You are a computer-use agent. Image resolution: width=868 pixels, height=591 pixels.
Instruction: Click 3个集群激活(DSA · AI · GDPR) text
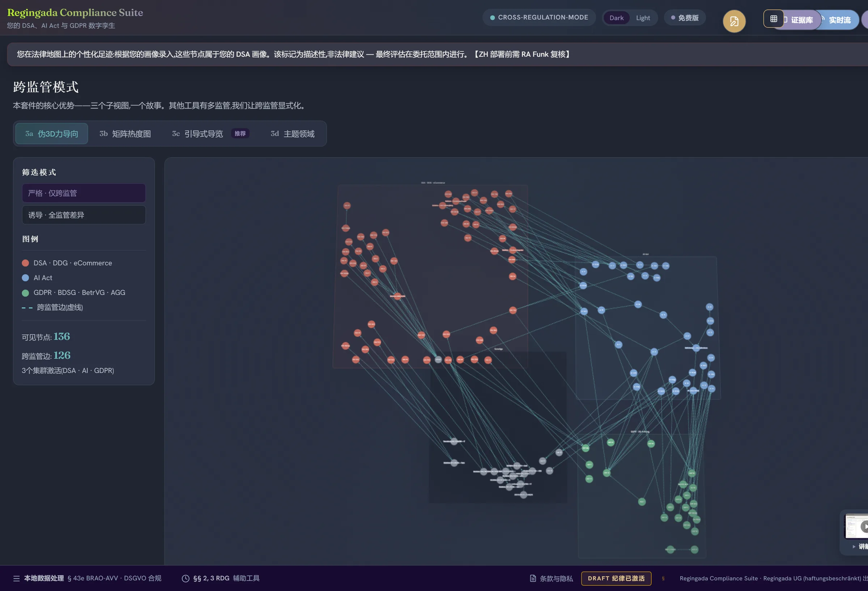pyautogui.click(x=68, y=371)
